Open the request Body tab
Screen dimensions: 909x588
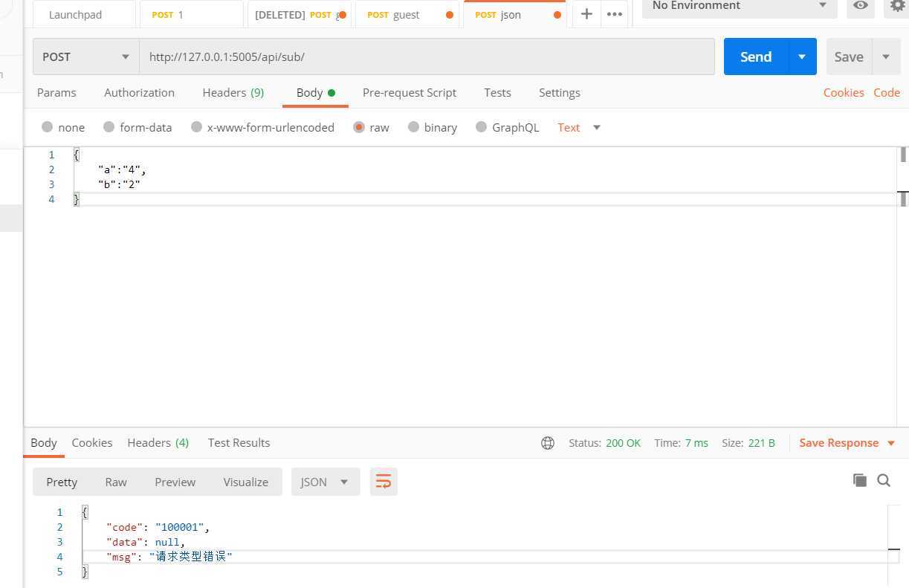[x=315, y=93]
